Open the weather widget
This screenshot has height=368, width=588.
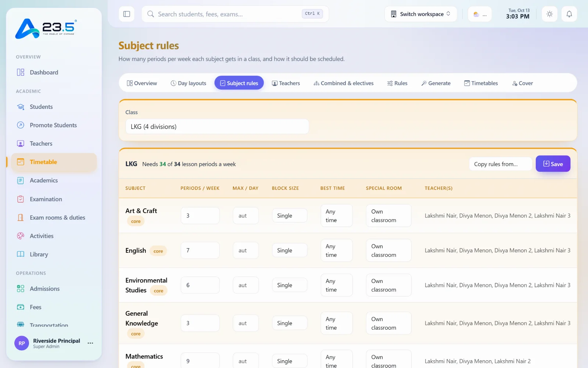(480, 14)
